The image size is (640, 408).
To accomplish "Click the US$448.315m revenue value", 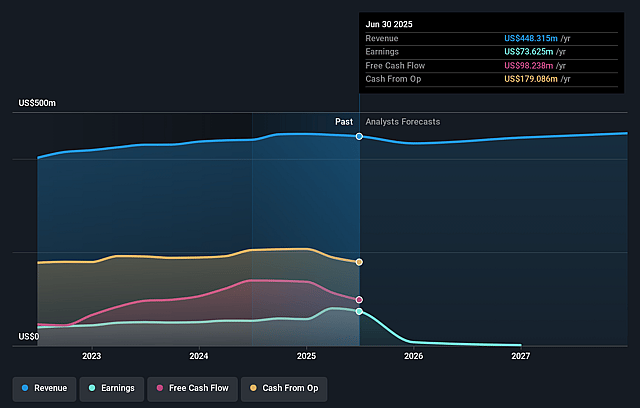I will pos(531,38).
